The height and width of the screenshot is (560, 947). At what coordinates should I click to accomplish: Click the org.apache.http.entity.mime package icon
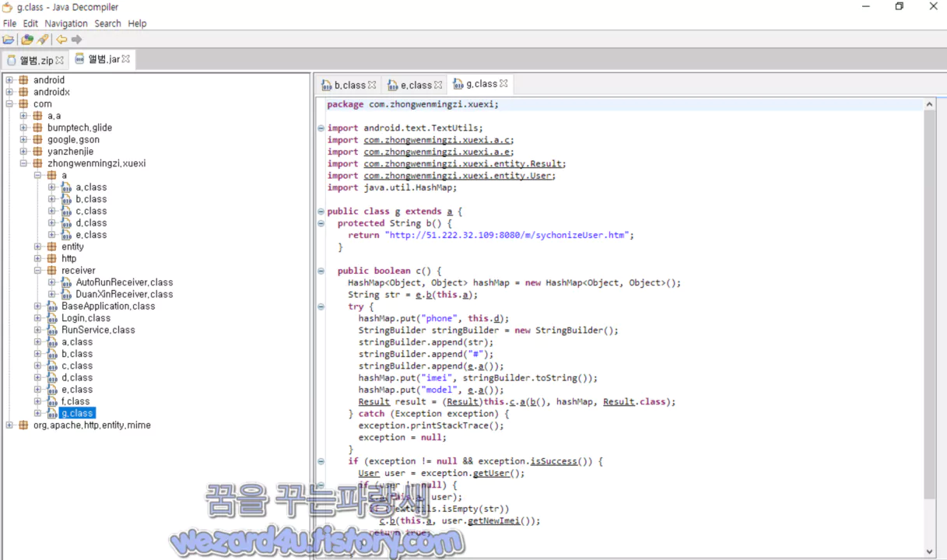pyautogui.click(x=23, y=425)
